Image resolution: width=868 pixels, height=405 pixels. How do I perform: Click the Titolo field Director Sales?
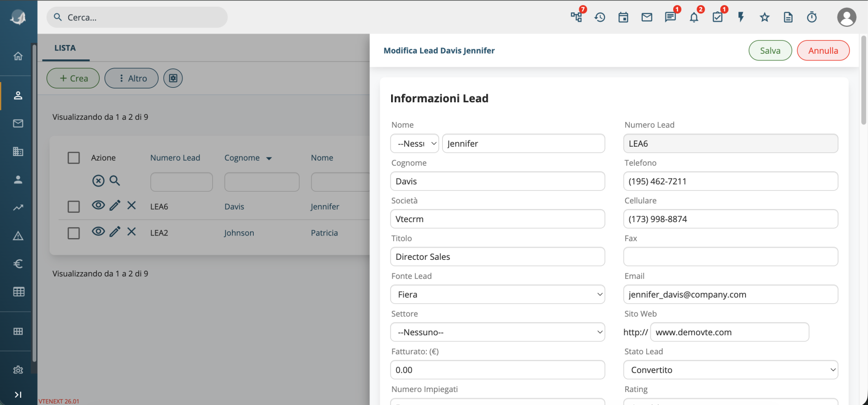coord(498,257)
